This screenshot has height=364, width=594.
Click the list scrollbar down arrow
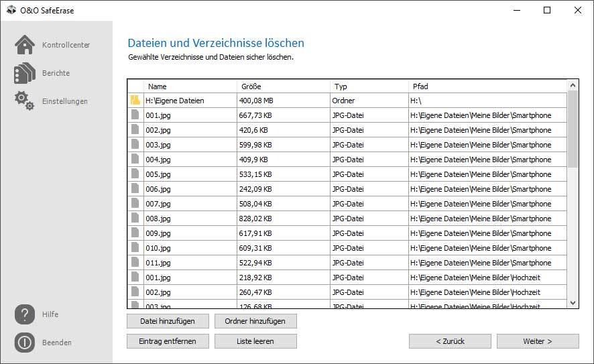coord(573,303)
